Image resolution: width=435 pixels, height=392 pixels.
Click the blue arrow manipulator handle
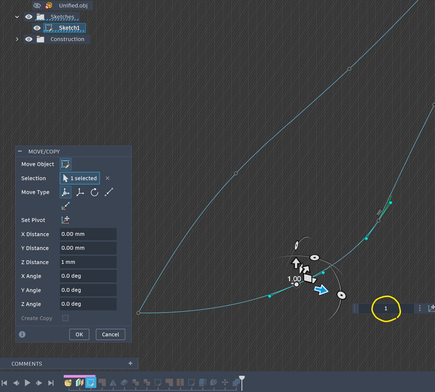point(321,290)
